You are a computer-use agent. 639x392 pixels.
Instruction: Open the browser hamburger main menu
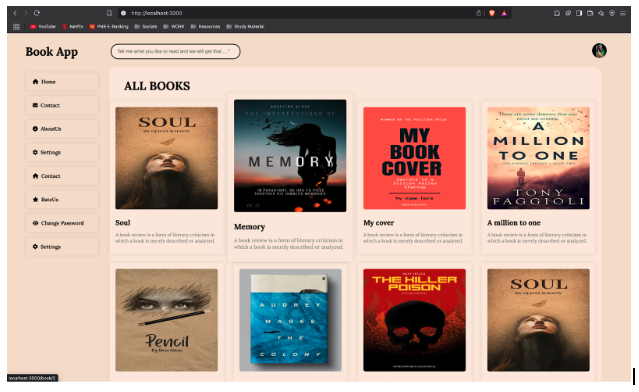click(623, 13)
